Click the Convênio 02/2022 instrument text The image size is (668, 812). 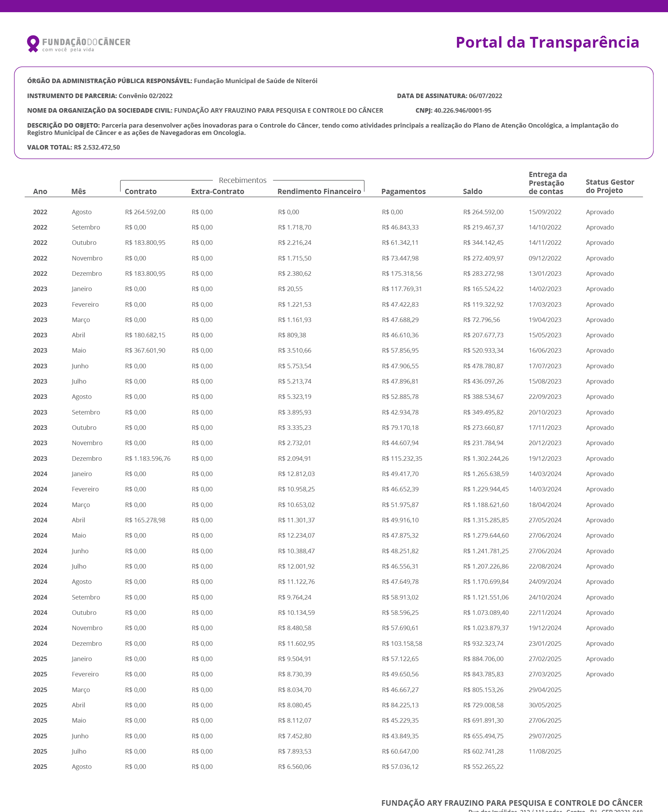click(x=145, y=96)
